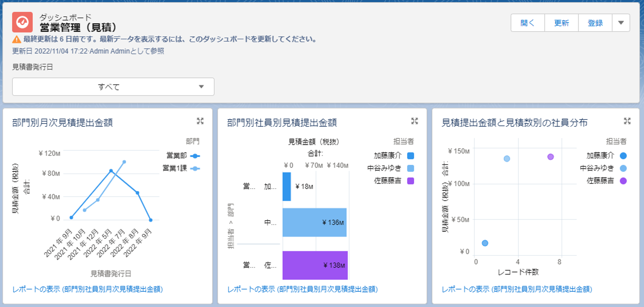Click 佐藤藤吉 purple circle legend in scatter chart

623,181
